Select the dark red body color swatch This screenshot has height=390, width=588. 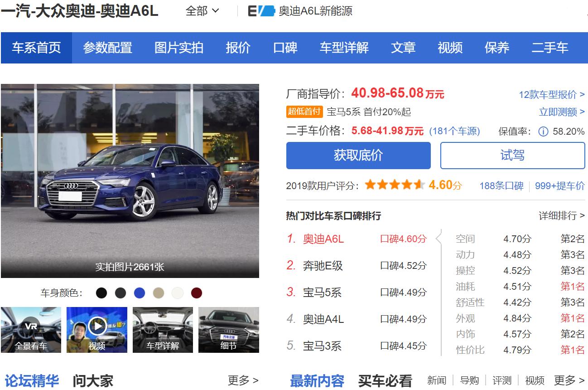(196, 292)
